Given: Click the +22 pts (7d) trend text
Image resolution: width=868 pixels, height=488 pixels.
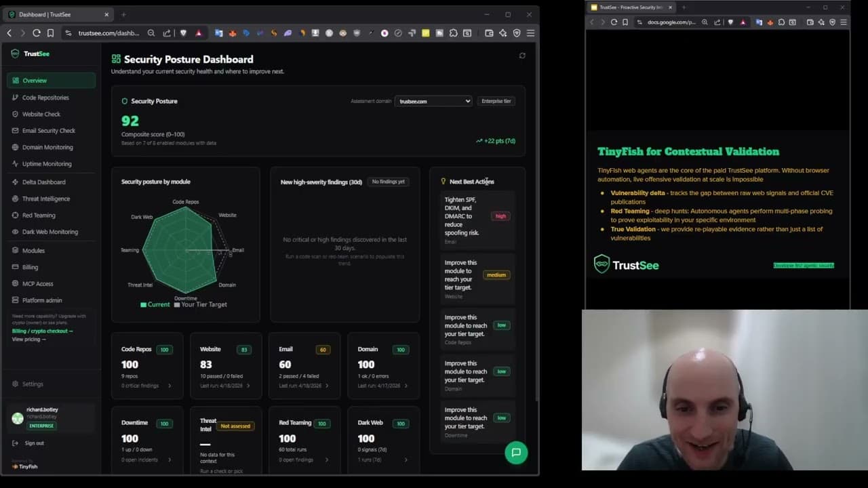Looking at the screenshot, I should [x=496, y=141].
